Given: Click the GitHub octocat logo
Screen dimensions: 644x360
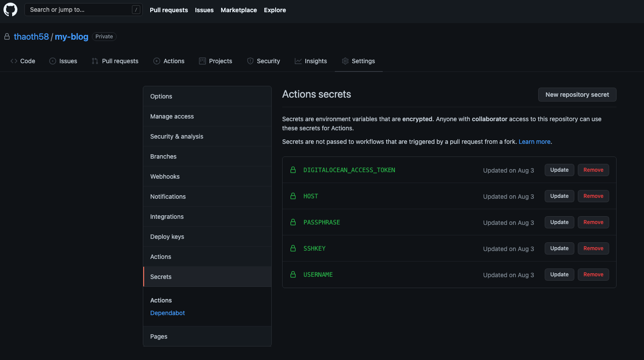Looking at the screenshot, I should 10,10.
